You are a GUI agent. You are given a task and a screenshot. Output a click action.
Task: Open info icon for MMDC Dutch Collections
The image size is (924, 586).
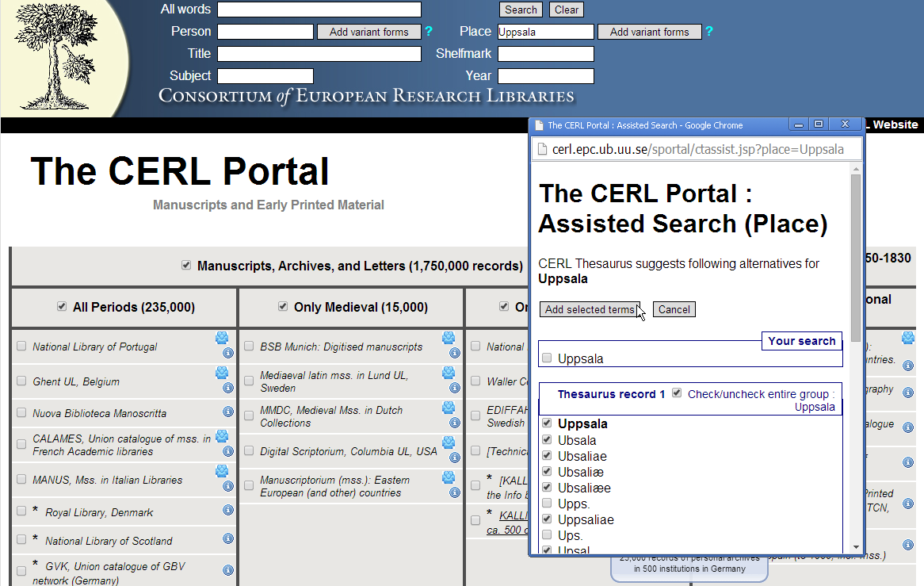coord(455,423)
